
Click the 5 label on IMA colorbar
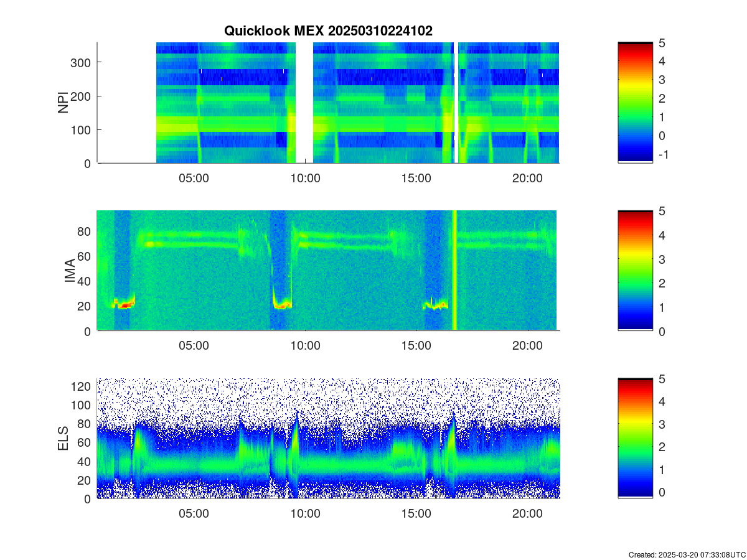(664, 210)
